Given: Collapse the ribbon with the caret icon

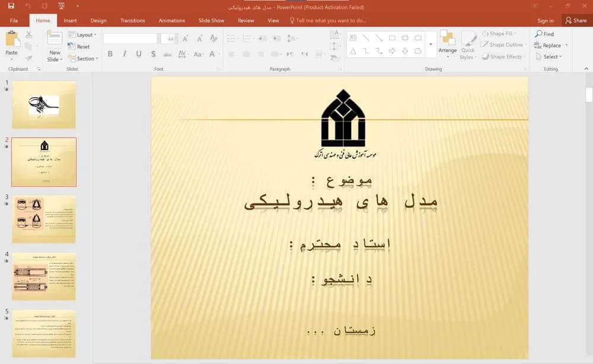Looking at the screenshot, I should pos(586,69).
